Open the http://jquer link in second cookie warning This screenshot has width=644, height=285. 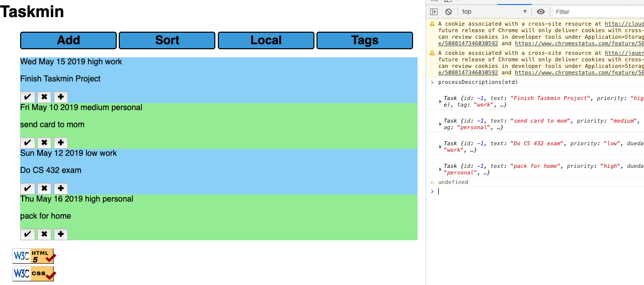pyautogui.click(x=624, y=53)
